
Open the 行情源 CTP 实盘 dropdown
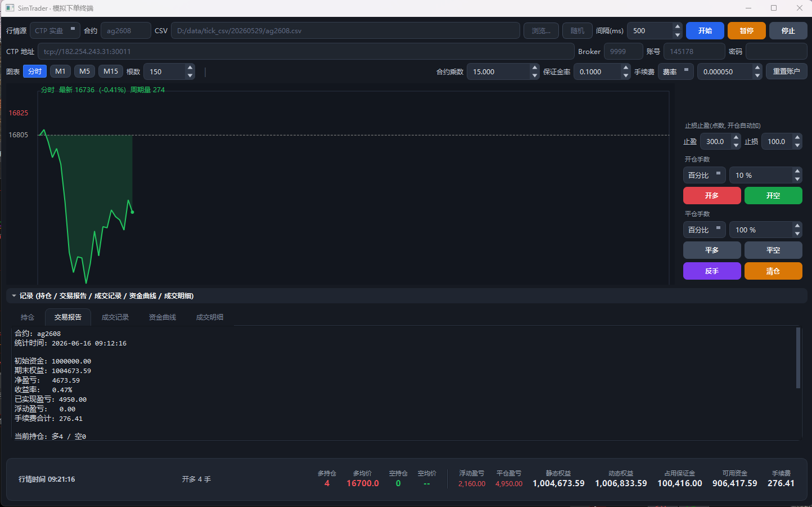click(55, 30)
